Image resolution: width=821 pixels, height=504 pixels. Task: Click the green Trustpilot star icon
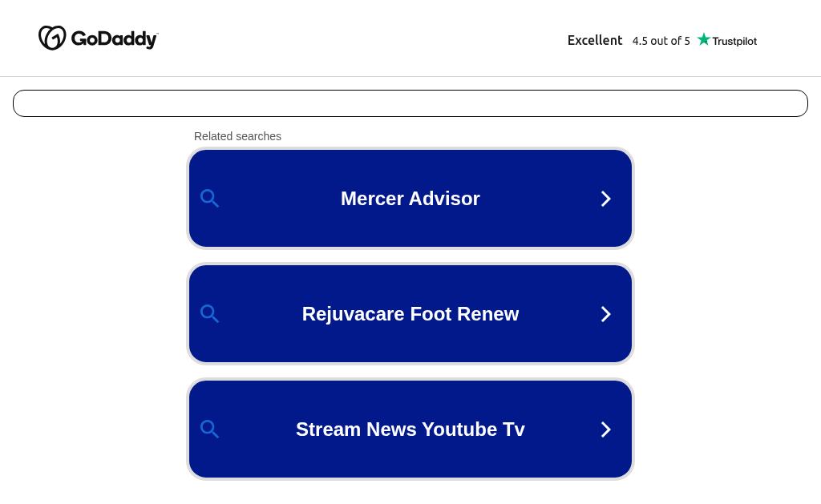click(x=704, y=39)
